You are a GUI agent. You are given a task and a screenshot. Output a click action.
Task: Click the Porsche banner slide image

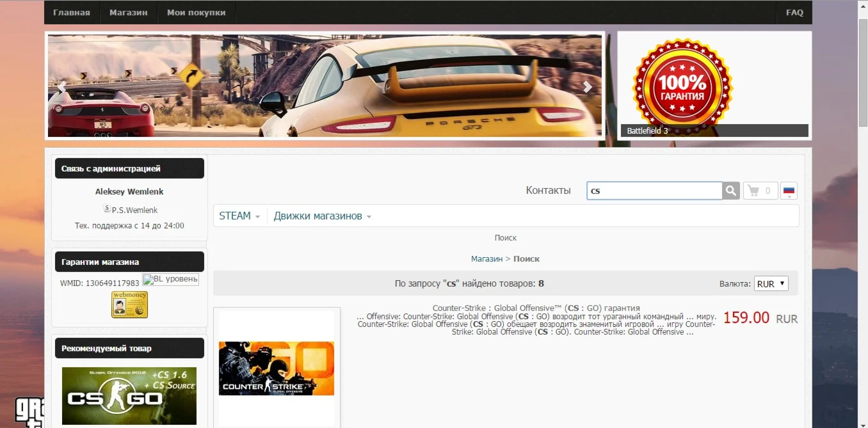(x=325, y=86)
